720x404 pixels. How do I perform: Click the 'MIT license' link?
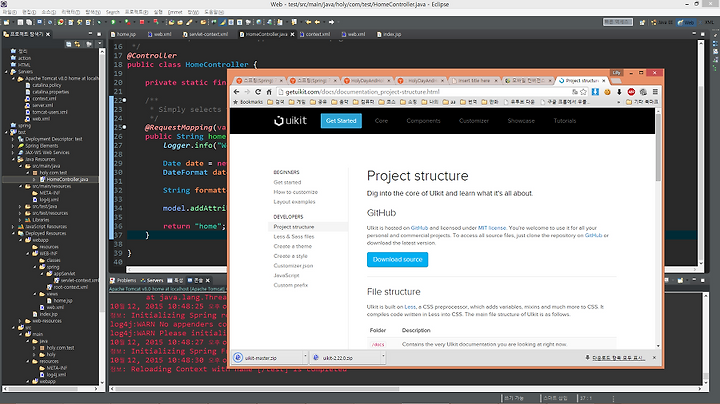(x=492, y=228)
